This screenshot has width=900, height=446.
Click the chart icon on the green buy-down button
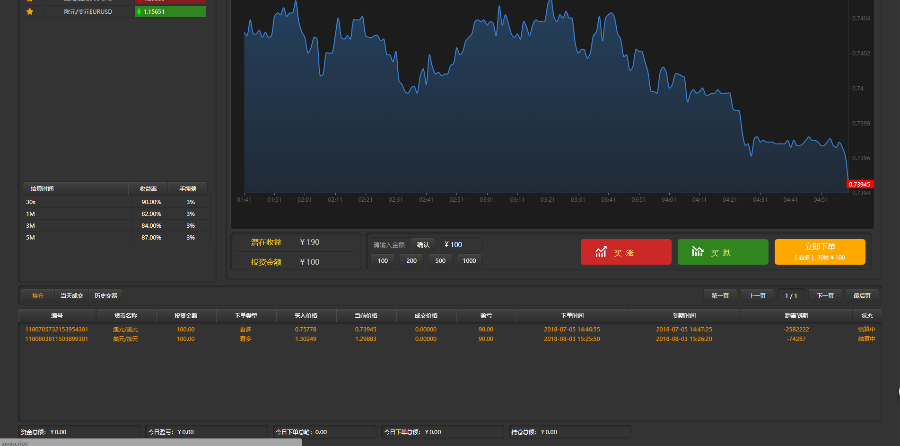(698, 252)
